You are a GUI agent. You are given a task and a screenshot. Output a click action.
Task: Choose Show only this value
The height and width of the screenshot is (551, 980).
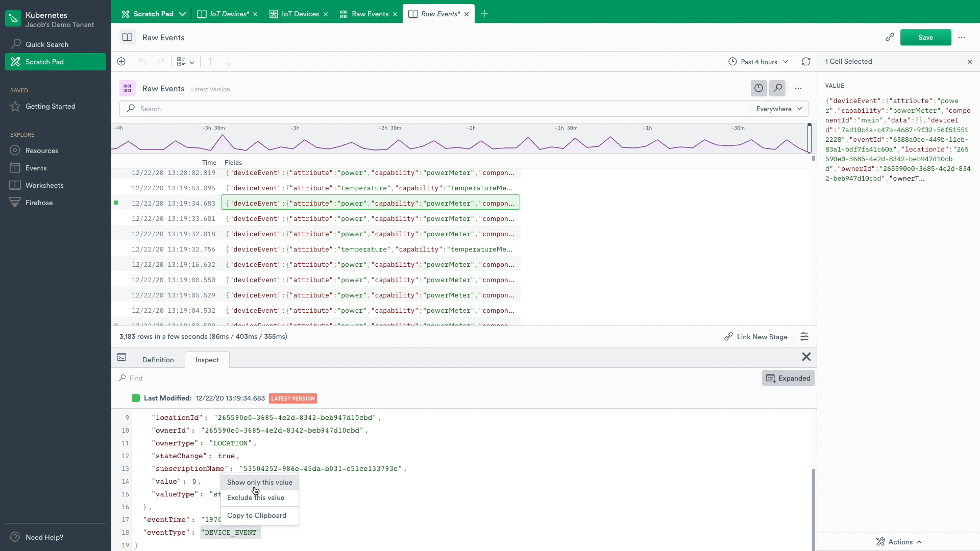tap(260, 482)
